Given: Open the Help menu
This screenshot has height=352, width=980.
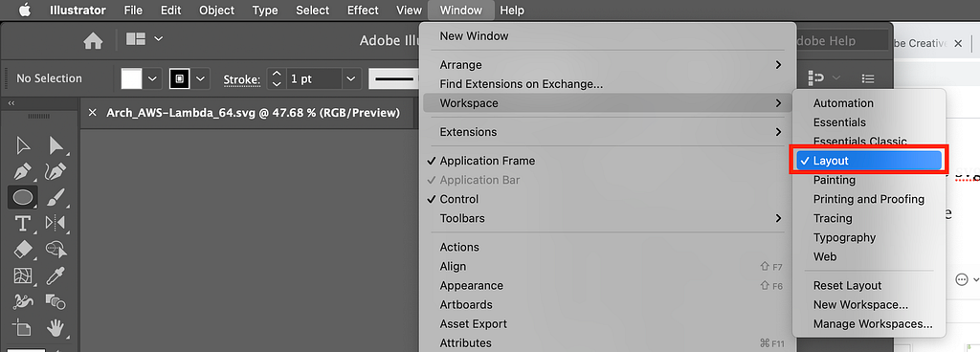Looking at the screenshot, I should click(x=513, y=10).
